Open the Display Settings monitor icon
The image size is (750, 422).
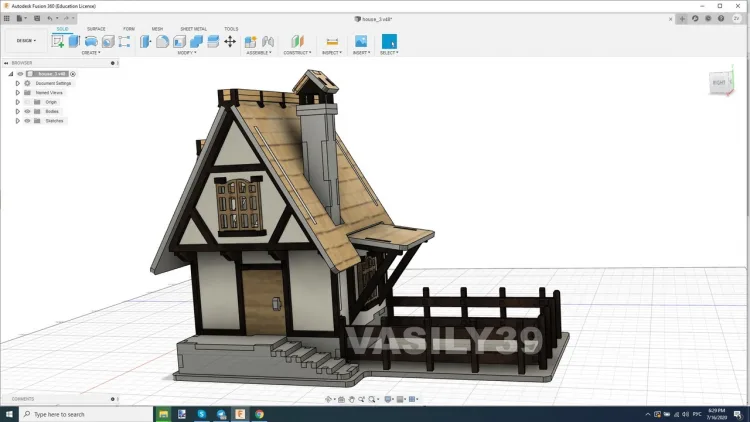388,399
